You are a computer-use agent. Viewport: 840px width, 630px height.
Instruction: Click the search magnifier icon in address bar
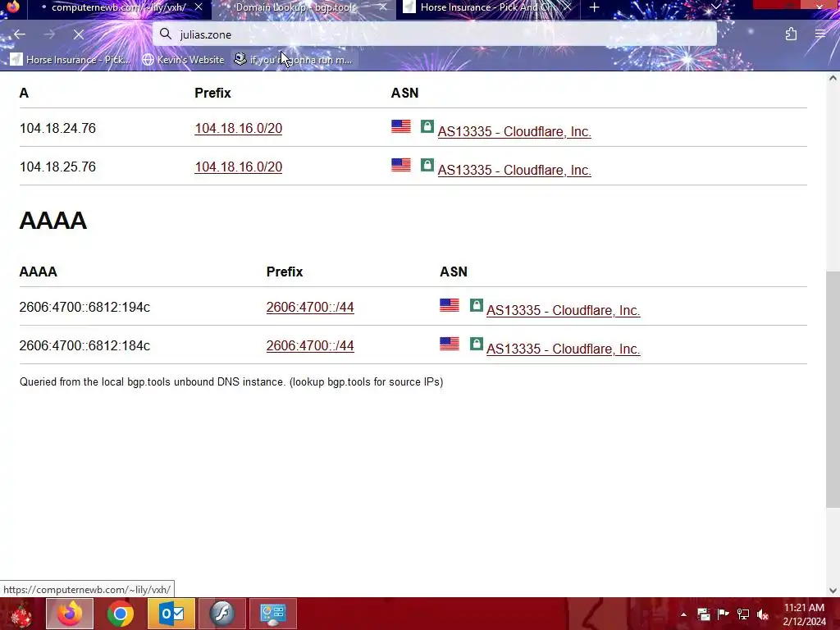click(166, 34)
